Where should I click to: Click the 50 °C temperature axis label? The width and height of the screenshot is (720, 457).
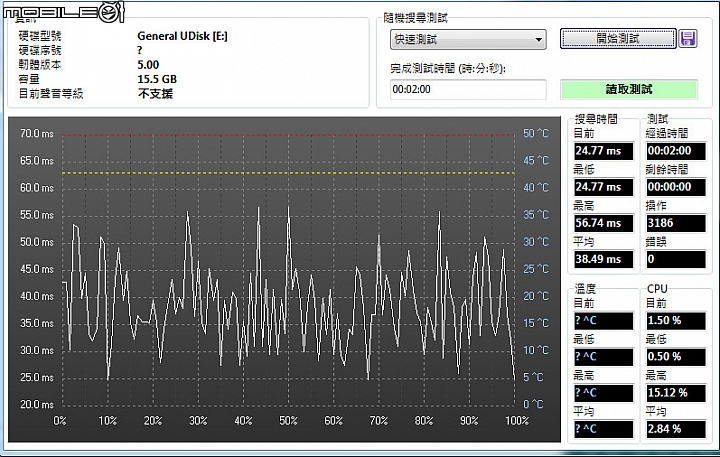click(x=536, y=133)
